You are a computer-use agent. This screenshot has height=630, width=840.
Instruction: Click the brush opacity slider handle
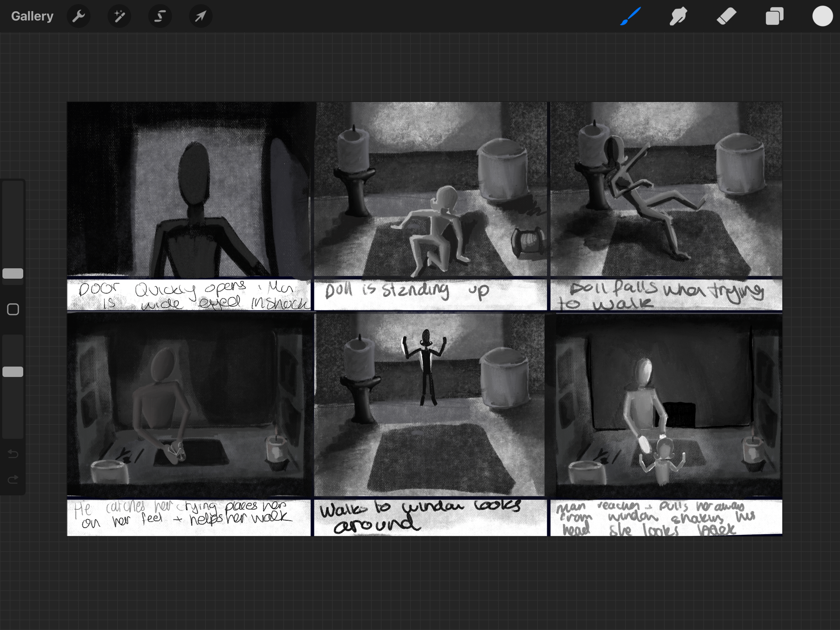click(13, 372)
